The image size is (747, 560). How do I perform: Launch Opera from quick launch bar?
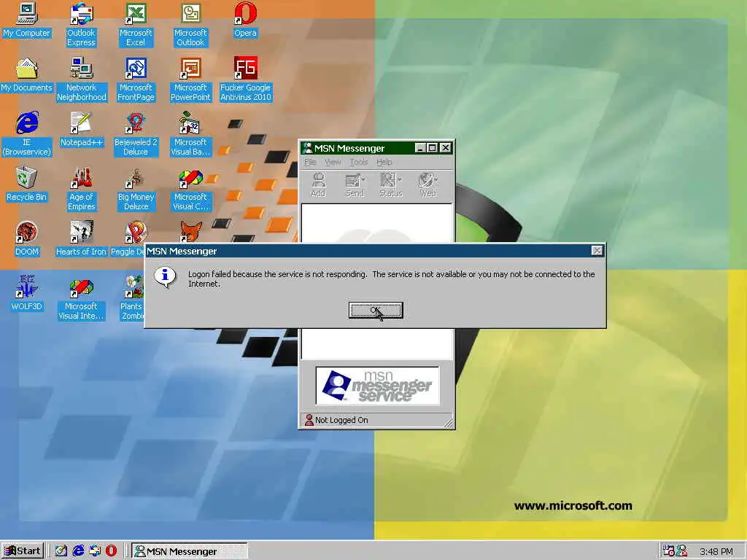pos(111,551)
